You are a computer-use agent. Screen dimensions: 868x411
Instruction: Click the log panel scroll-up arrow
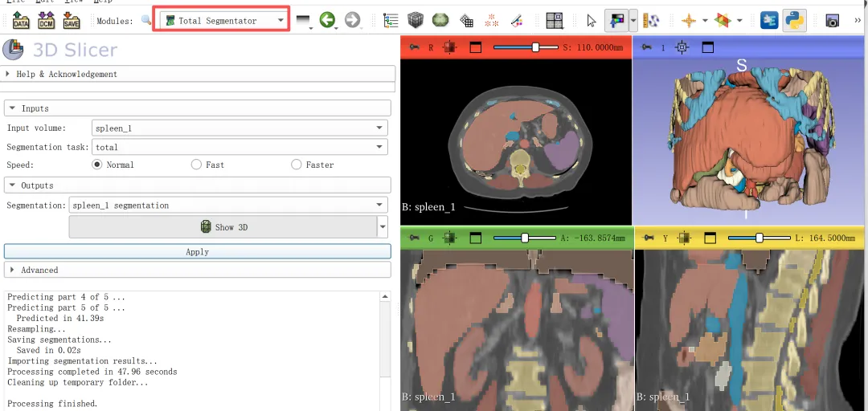(x=385, y=297)
